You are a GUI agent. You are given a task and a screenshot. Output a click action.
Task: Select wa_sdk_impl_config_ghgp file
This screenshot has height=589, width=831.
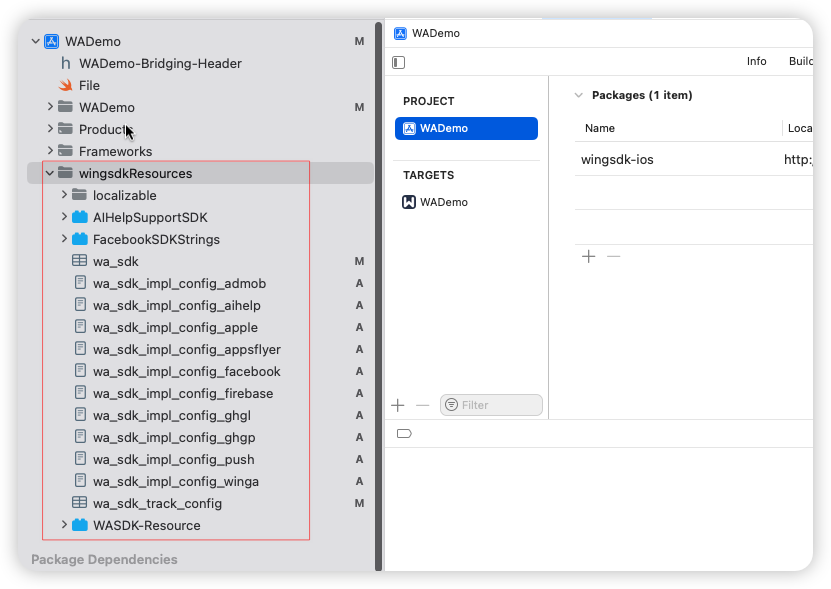tap(174, 437)
